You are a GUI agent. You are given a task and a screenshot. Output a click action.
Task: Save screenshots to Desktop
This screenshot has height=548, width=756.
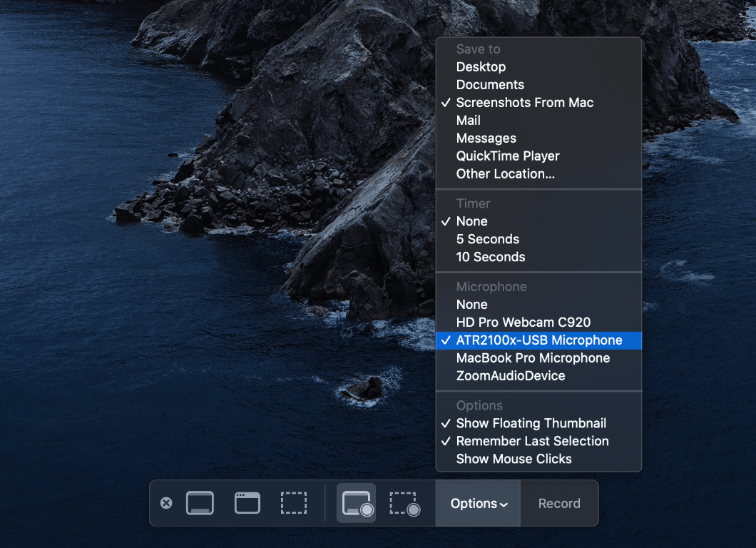tap(481, 66)
